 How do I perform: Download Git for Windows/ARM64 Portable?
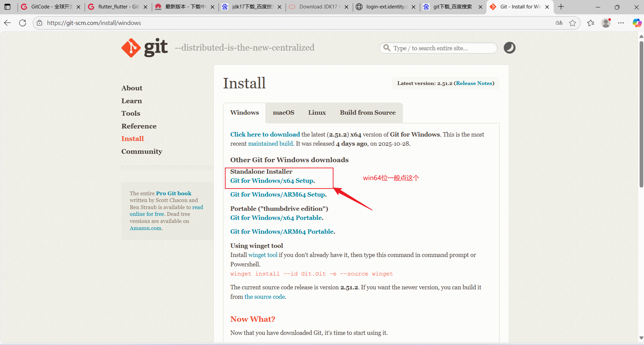tap(282, 232)
